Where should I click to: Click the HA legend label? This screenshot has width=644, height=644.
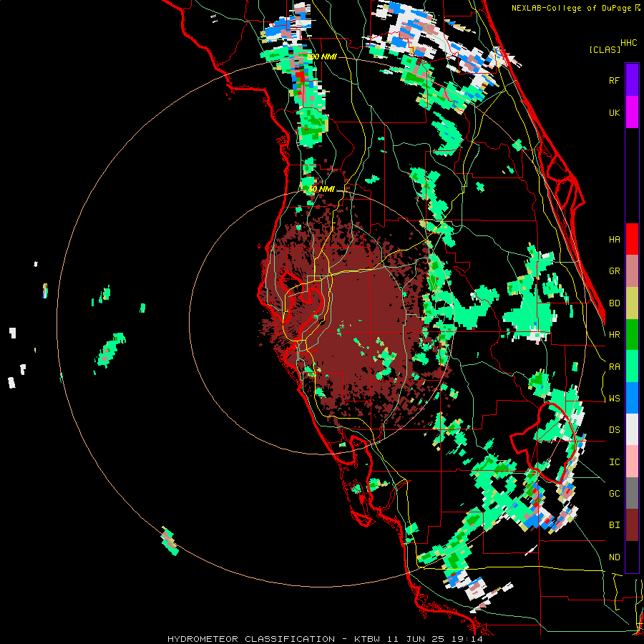(x=614, y=240)
